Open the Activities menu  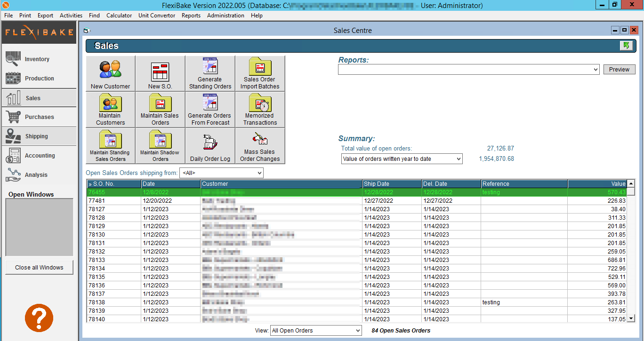pos(71,16)
